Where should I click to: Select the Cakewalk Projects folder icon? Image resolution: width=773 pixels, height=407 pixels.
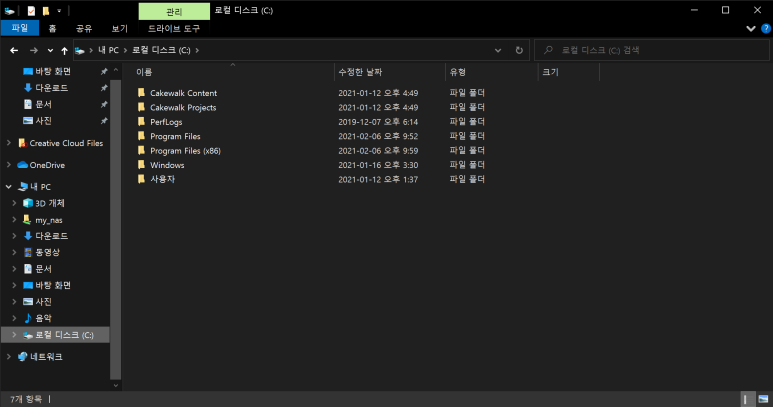pos(141,107)
